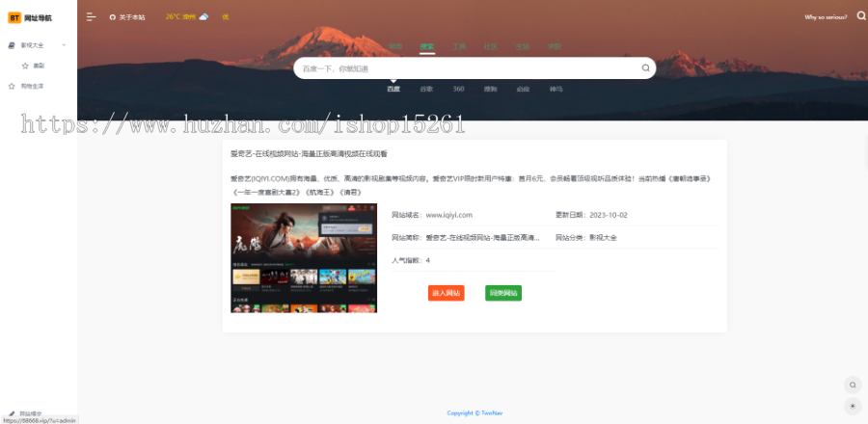The image size is (868, 424).
Task: Switch to the 工具 search tab
Action: tap(459, 47)
